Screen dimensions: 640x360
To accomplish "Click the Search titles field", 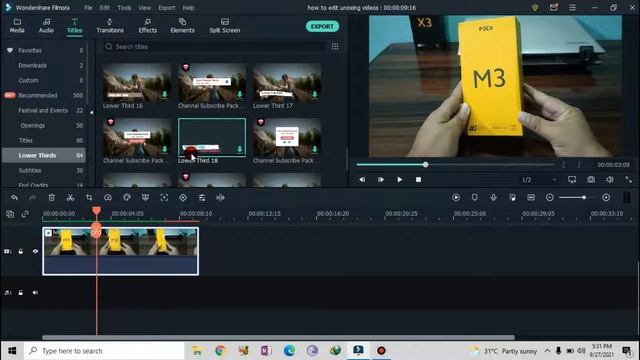I will click(x=214, y=47).
